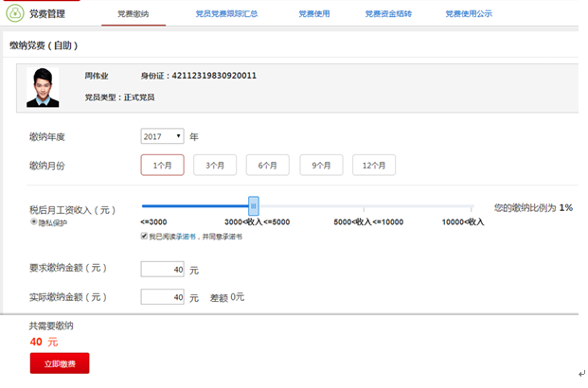Image resolution: width=588 pixels, height=388 pixels.
Task: Uncheck the 我已阅读承诺书 checkbox
Action: point(144,237)
